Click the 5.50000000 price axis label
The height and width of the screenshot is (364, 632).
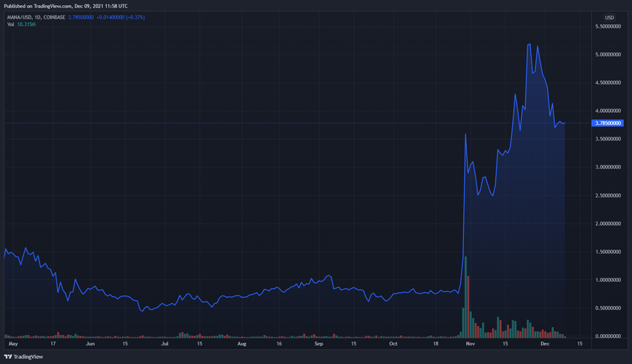607,26
